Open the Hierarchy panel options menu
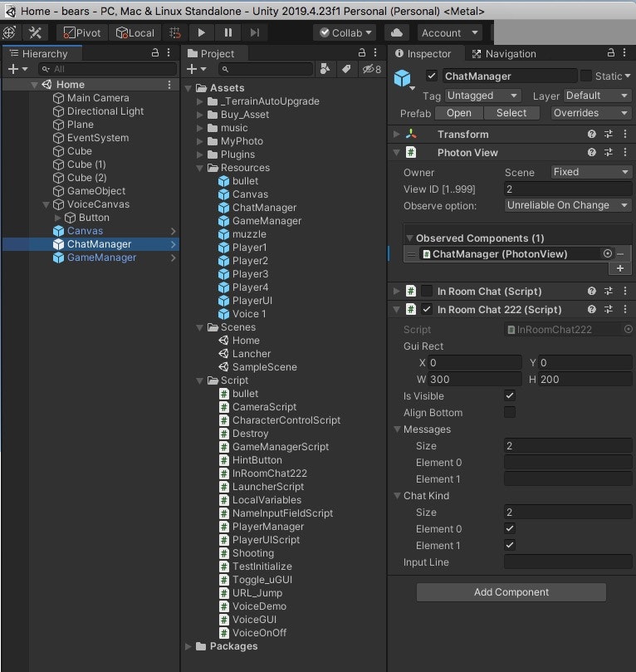 point(169,52)
